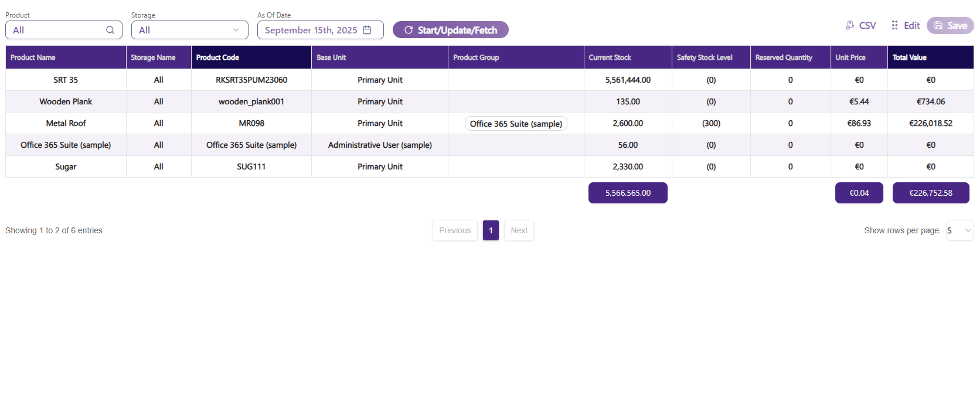Click the Product Name column header
Image resolution: width=980 pixels, height=415 pixels.
point(33,57)
